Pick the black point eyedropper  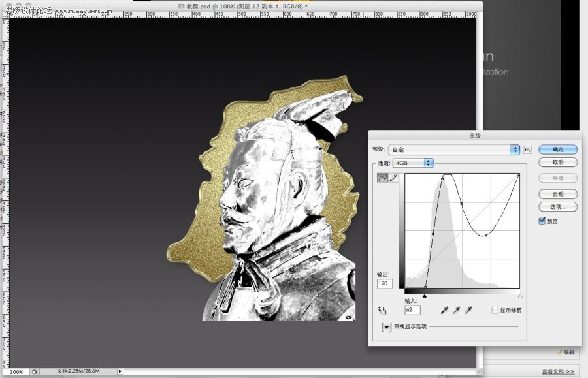(x=444, y=310)
